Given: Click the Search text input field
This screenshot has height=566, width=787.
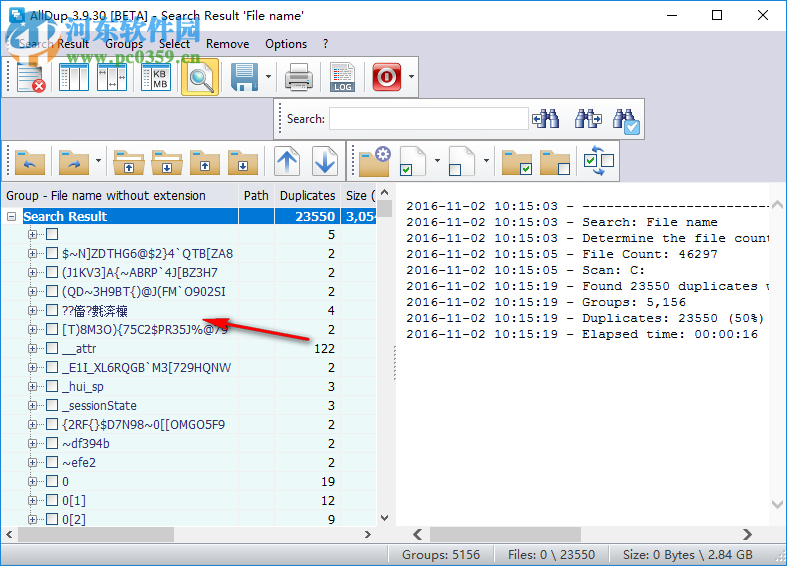Looking at the screenshot, I should (429, 119).
